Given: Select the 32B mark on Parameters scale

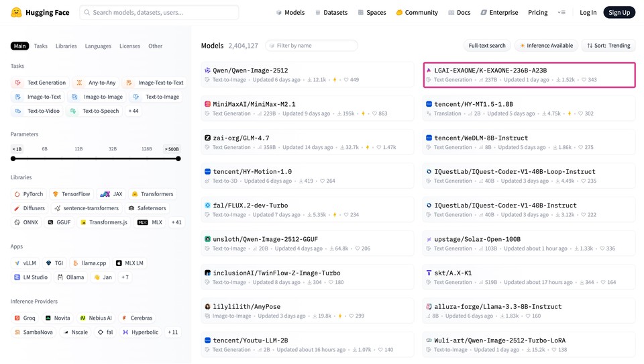Looking at the screenshot, I should (113, 149).
